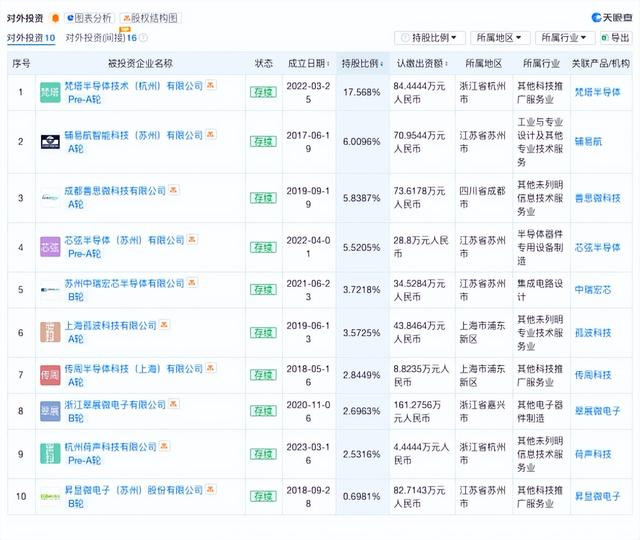Viewport: 640px width, 540px height.
Task: Click the logo thumbnail of 芯弦半导体
Action: pos(50,247)
